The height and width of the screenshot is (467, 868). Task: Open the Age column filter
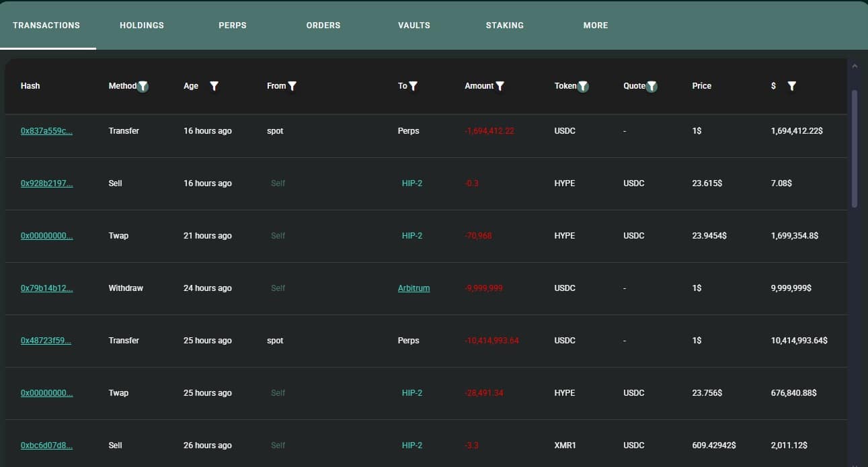[x=214, y=86]
